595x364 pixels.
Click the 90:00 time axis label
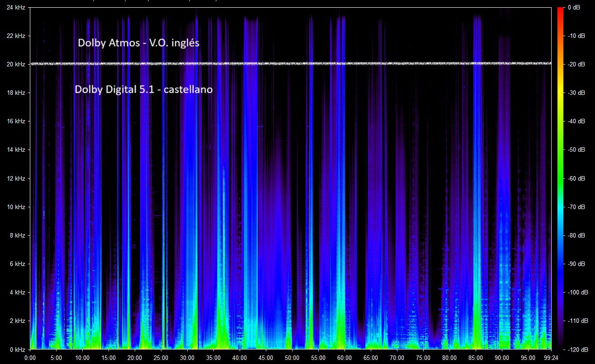coord(502,357)
